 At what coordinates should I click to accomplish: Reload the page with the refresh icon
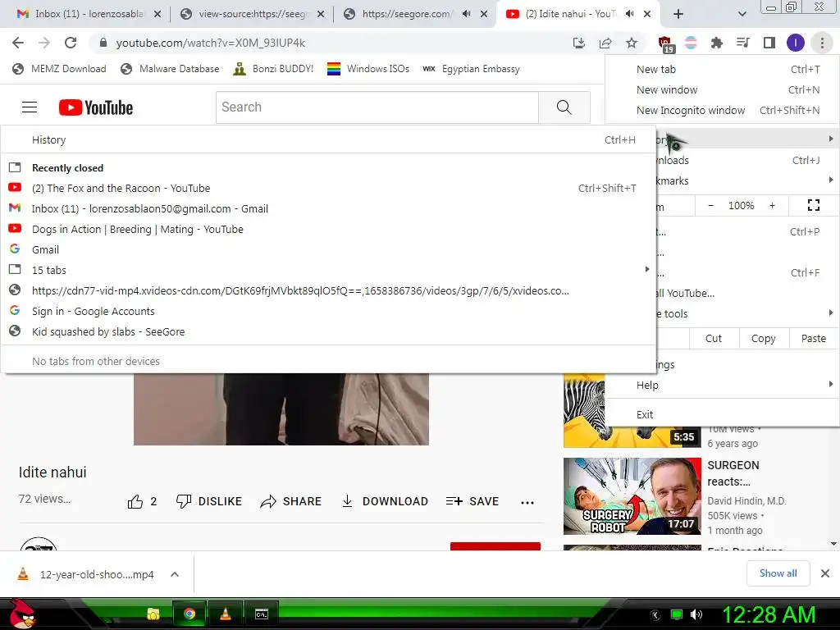click(71, 43)
